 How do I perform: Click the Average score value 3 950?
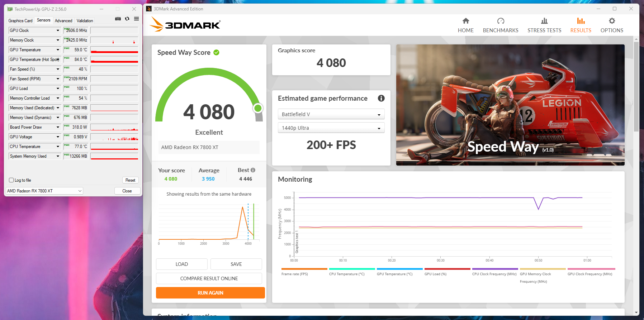208,179
